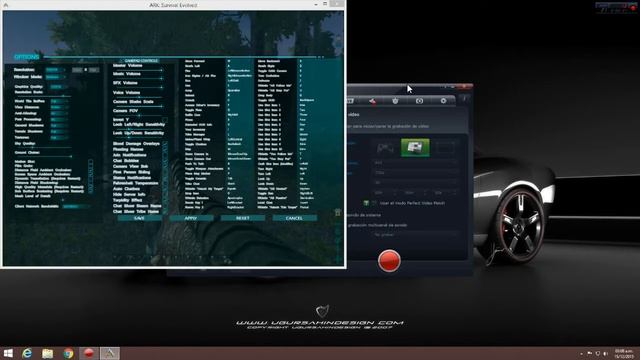Open the system clock in the taskbar
This screenshot has height=360, width=640.
(x=623, y=353)
